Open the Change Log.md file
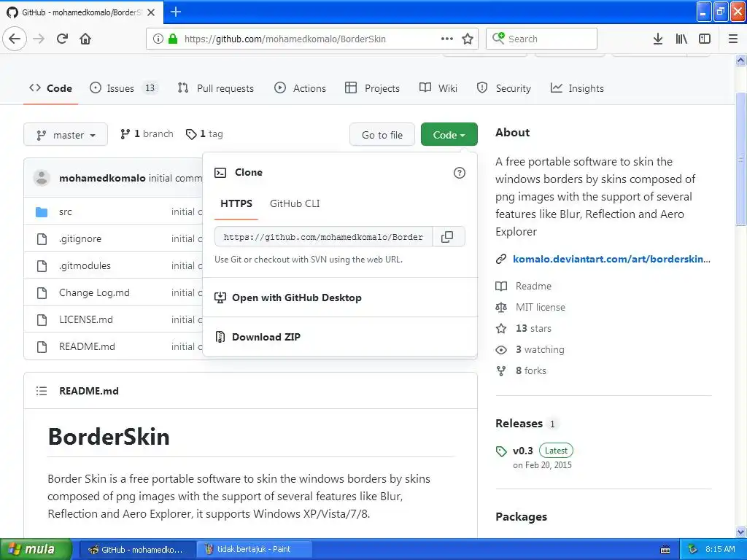The image size is (747, 560). tap(94, 293)
